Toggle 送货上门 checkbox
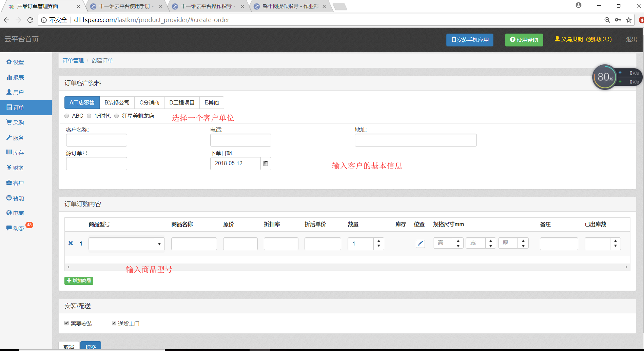Viewport: 644px width, 351px height. pyautogui.click(x=114, y=323)
